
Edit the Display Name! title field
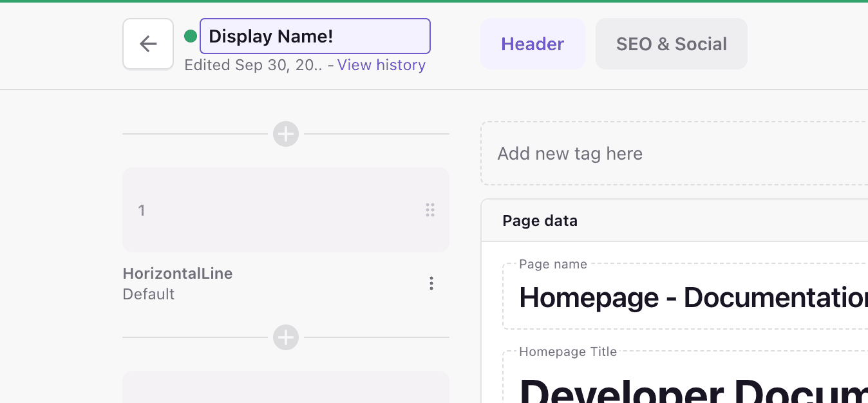[315, 36]
